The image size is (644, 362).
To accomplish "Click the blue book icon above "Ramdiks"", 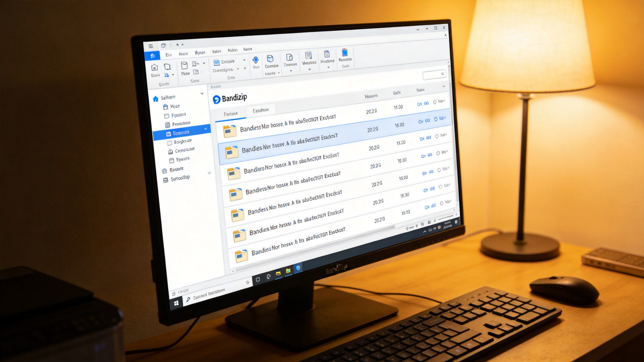I will (345, 52).
